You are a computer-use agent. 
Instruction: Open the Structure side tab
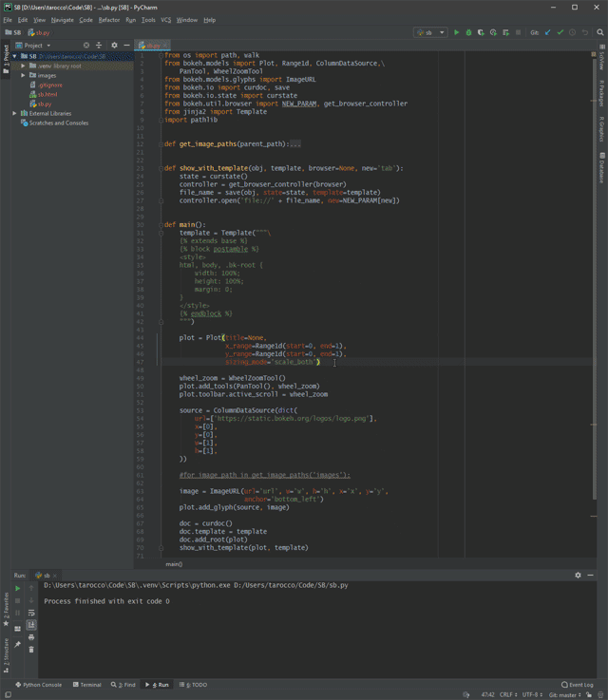click(x=6, y=655)
